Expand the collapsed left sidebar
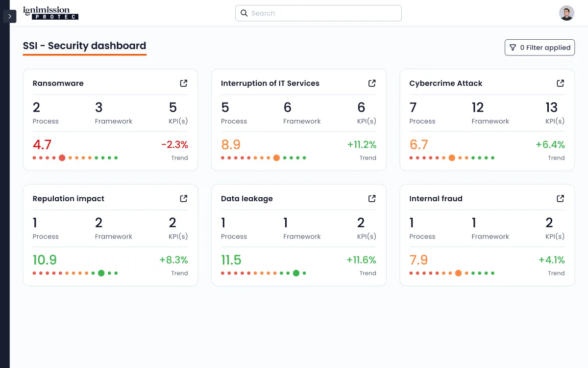The height and width of the screenshot is (368, 588). click(x=10, y=16)
